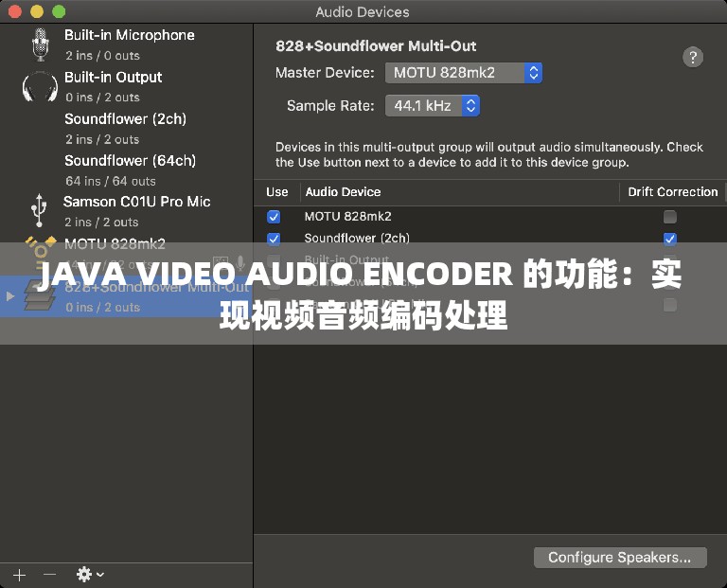Click the yellow minimize window button
The width and height of the screenshot is (727, 588).
point(37,11)
